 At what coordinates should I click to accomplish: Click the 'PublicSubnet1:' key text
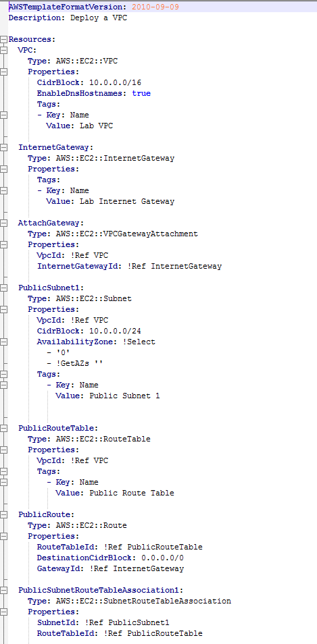(x=51, y=288)
